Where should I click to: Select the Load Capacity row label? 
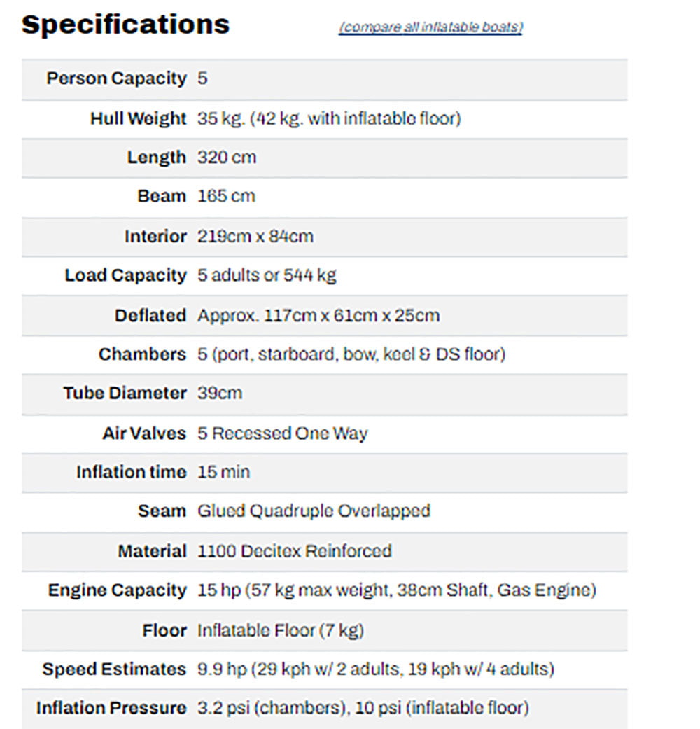125,276
